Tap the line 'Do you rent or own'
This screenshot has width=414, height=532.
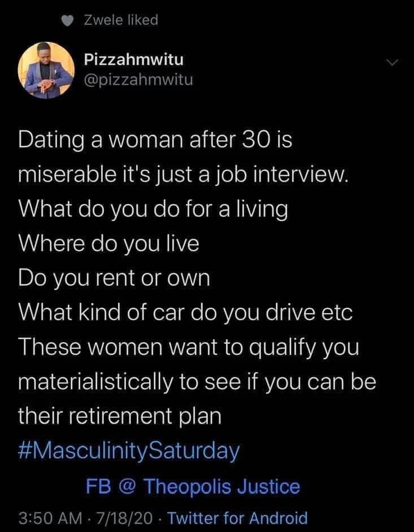[114, 278]
